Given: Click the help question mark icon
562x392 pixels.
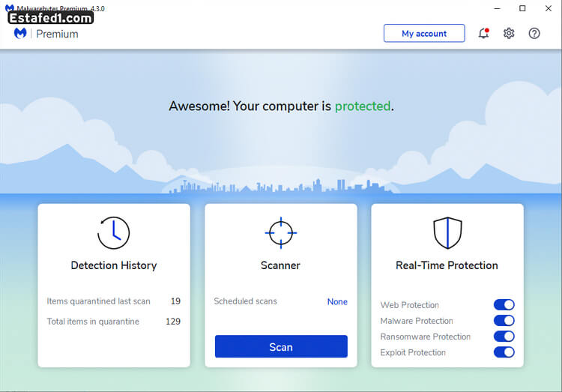Looking at the screenshot, I should 534,34.
